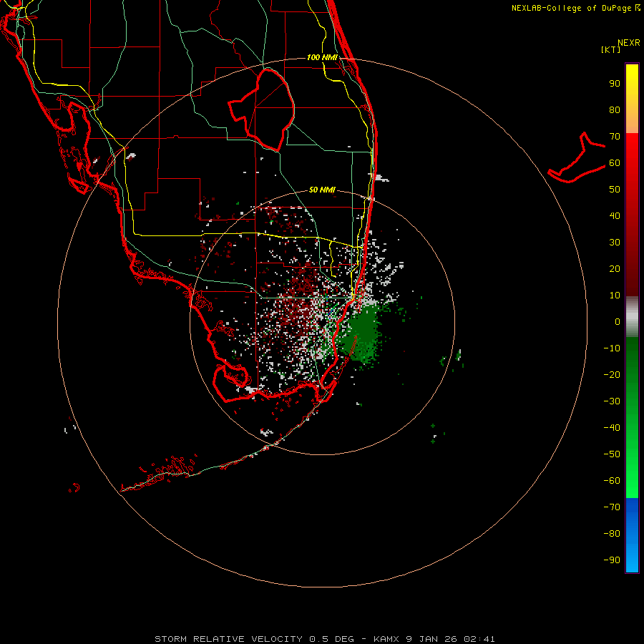The width and height of the screenshot is (644, 644).
Task: Click the -10 value on velocity scale
Action: (x=612, y=348)
